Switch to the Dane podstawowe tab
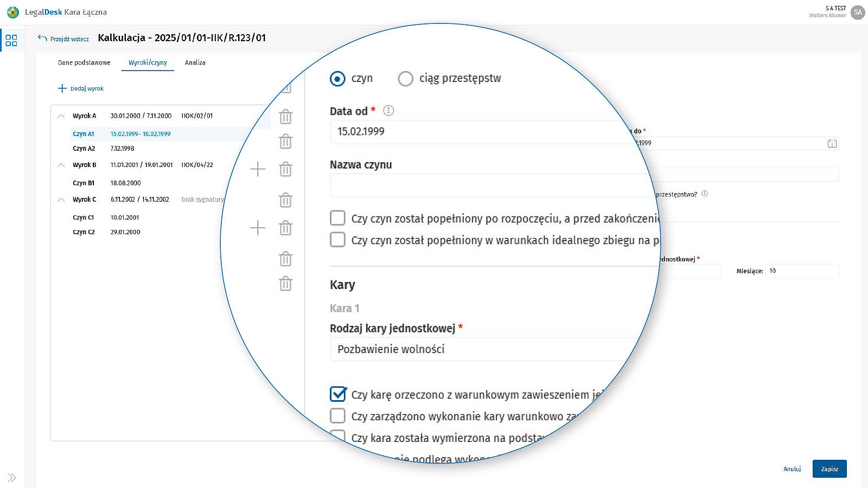 coord(84,63)
